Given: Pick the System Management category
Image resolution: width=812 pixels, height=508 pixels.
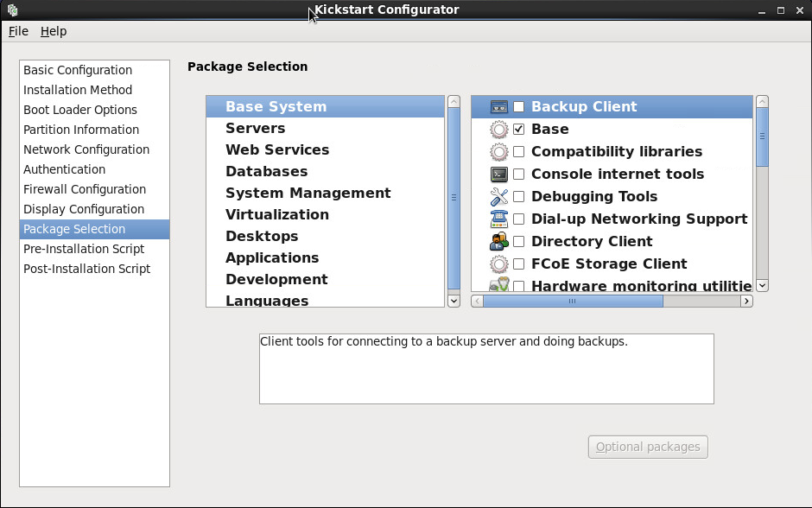Looking at the screenshot, I should click(x=325, y=194).
